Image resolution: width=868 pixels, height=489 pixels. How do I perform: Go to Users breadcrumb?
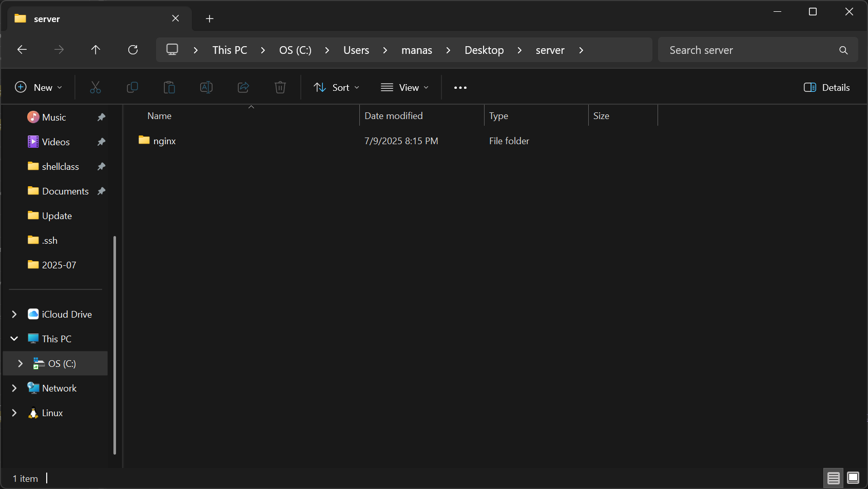click(x=356, y=50)
